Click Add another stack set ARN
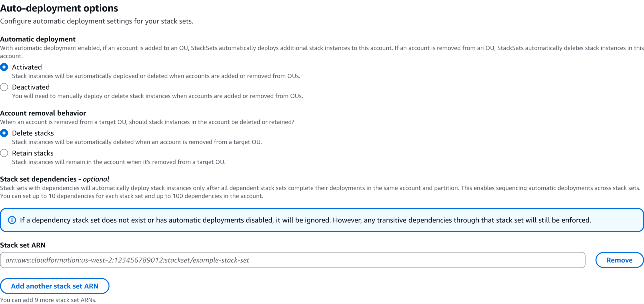The image size is (644, 304). (55, 286)
